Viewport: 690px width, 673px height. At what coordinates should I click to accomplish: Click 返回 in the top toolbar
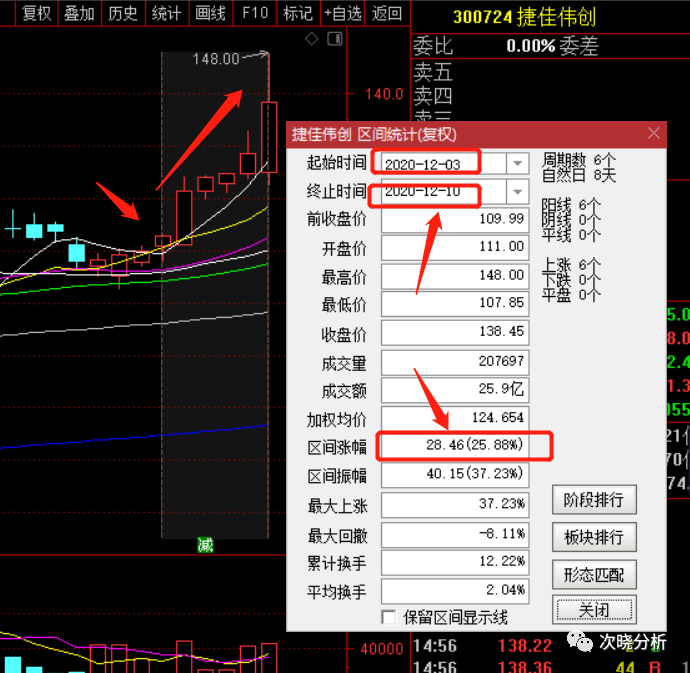[x=387, y=13]
